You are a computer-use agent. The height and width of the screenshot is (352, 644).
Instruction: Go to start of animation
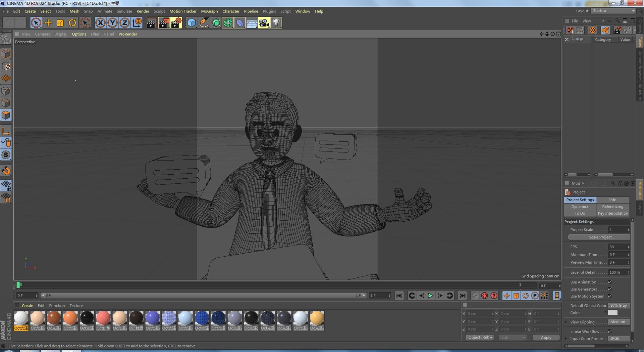(x=399, y=296)
